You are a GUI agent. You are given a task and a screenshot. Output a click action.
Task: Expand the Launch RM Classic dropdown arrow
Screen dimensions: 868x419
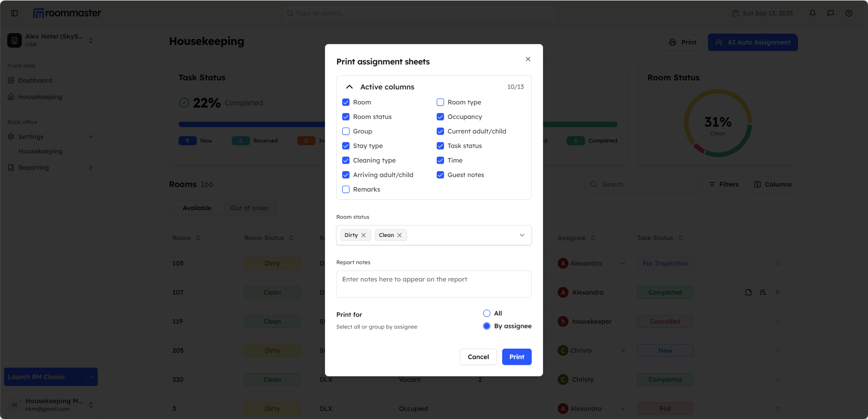coord(91,377)
